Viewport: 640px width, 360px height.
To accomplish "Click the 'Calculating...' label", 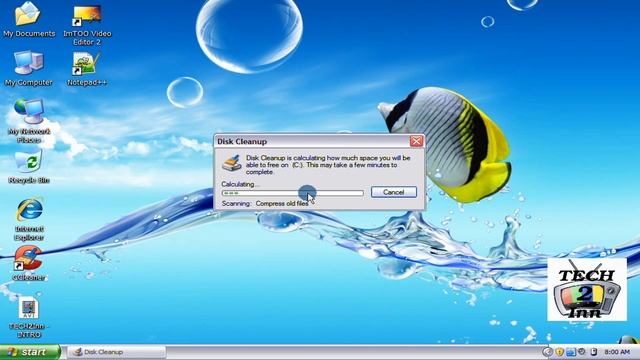I will tap(240, 184).
